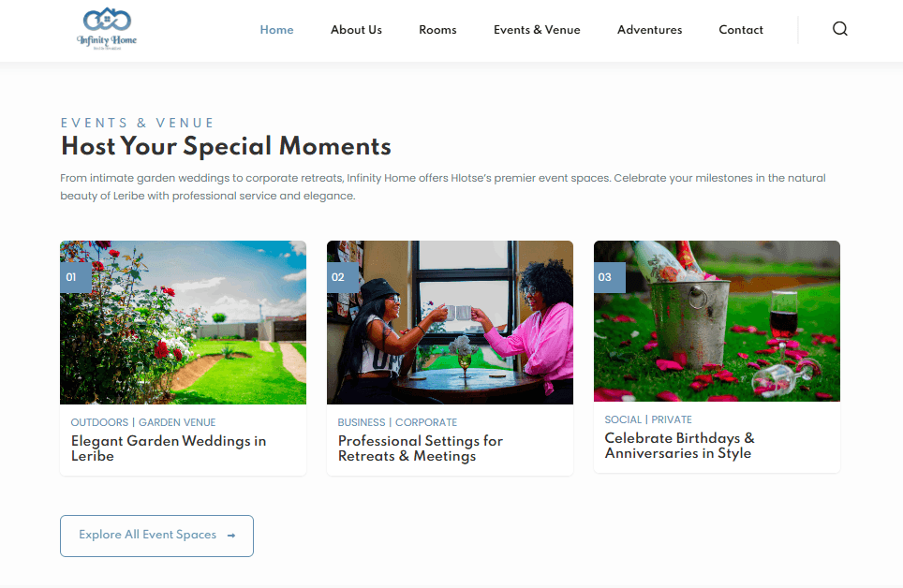903x588 pixels.
Task: Open the Rooms menu item
Action: pyautogui.click(x=437, y=30)
